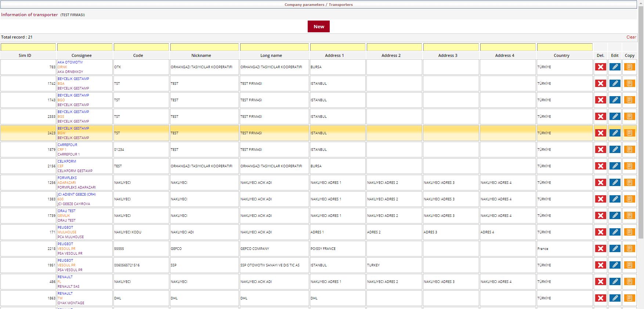Edit the highlighted record 2423

(x=615, y=133)
